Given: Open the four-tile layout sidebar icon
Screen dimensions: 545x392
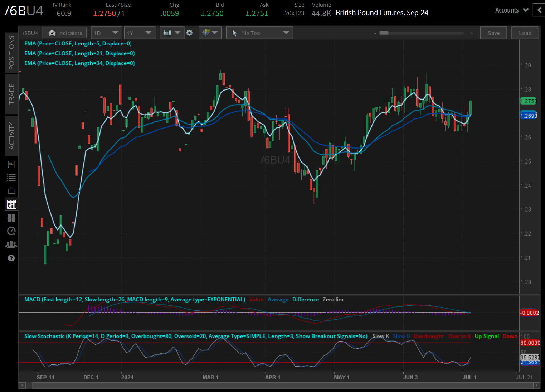Looking at the screenshot, I should pos(11,218).
